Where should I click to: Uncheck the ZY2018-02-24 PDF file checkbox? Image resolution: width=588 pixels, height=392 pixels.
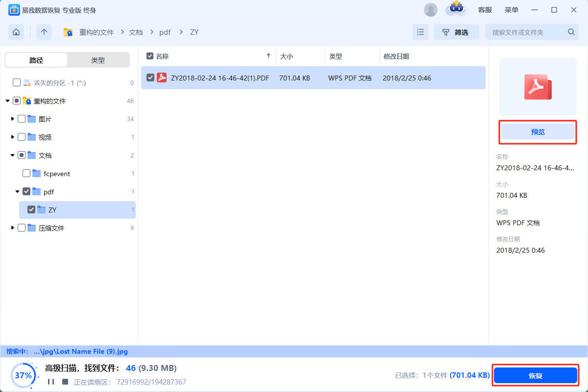click(150, 78)
